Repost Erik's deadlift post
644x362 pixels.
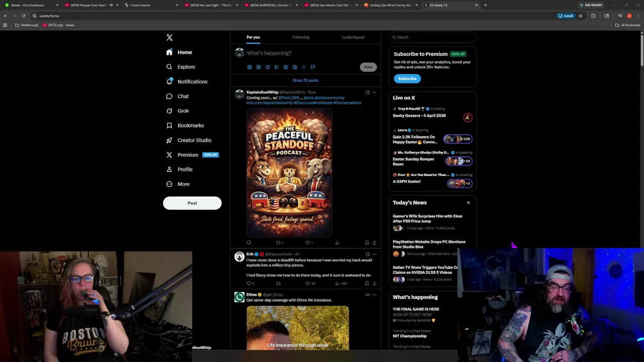pos(278,284)
